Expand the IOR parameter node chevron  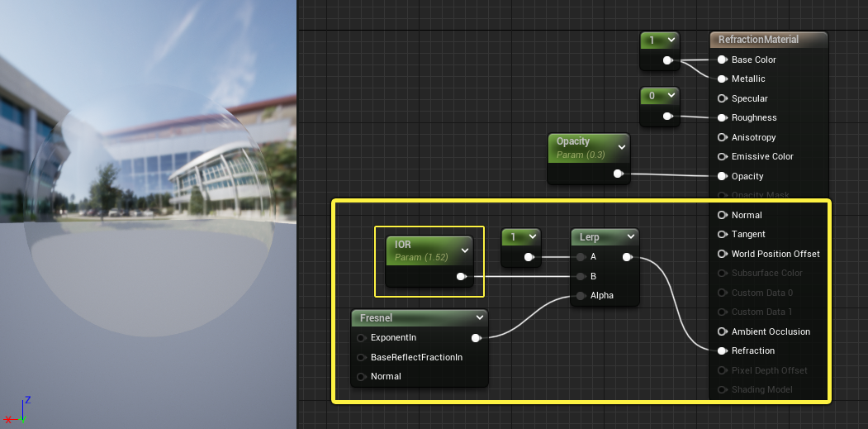(464, 250)
